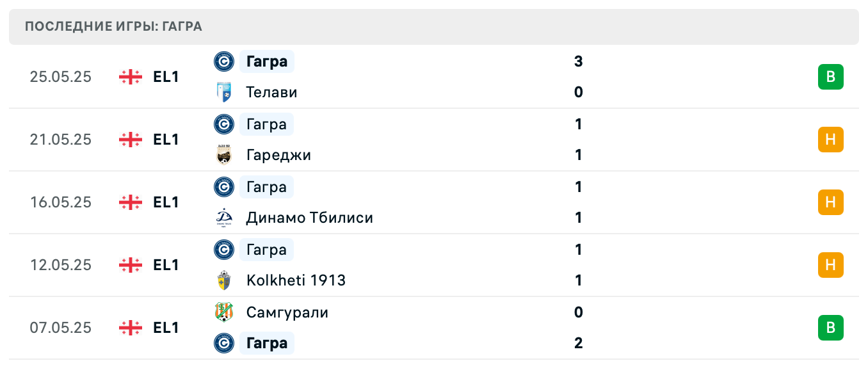The height and width of the screenshot is (370, 868).
Task: Click Gagra logo in the 25.05.25 match
Action: coord(223,61)
